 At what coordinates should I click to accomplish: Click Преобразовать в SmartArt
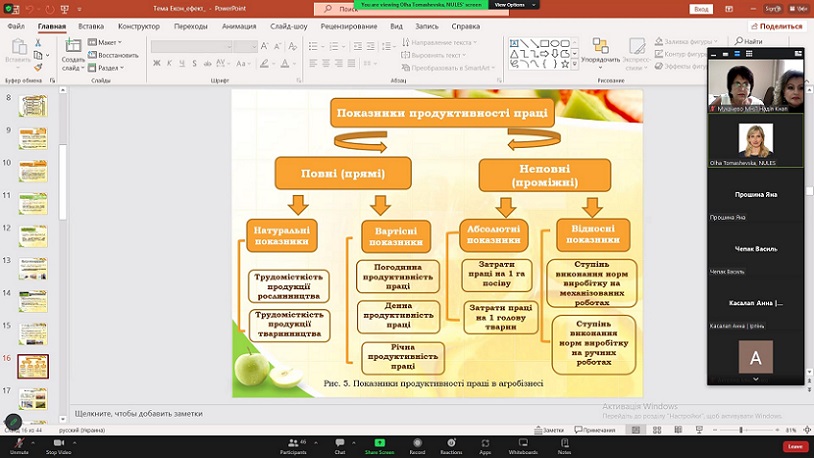[x=449, y=68]
